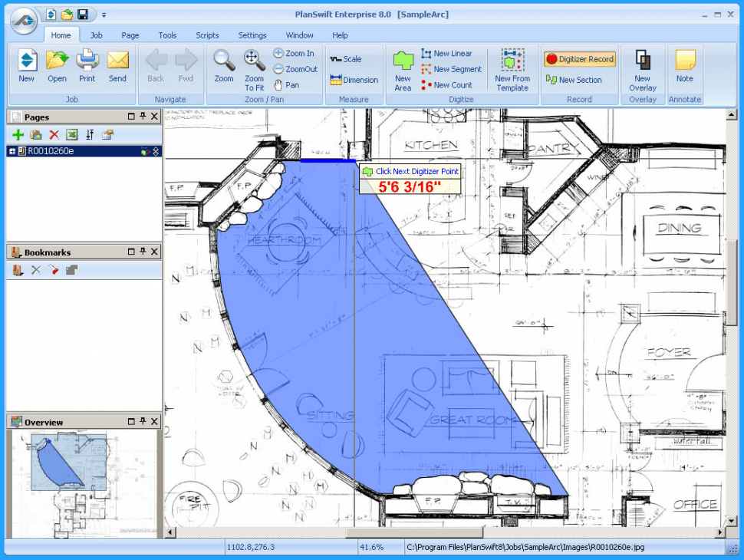Open the Job ribbon tab

point(97,35)
